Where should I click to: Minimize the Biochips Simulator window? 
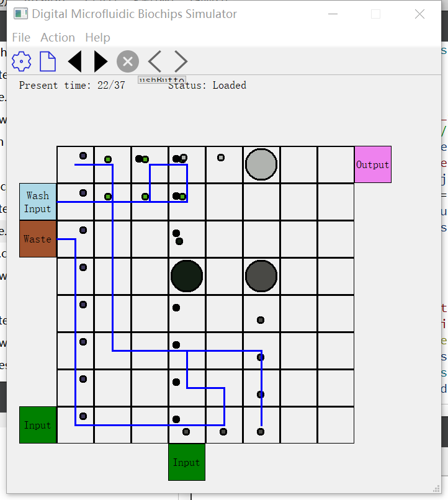333,14
